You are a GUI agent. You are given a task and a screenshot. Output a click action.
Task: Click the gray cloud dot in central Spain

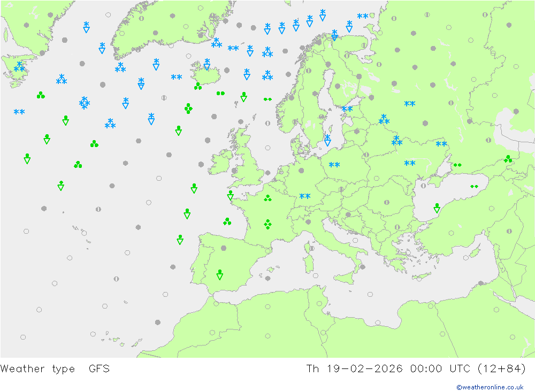pyautogui.click(x=224, y=248)
